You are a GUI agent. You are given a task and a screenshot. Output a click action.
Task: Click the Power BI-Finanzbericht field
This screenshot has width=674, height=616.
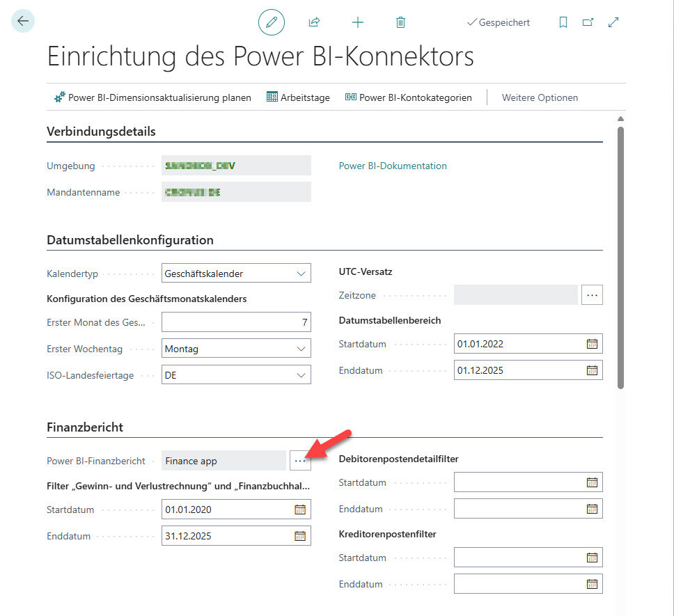[x=224, y=461]
